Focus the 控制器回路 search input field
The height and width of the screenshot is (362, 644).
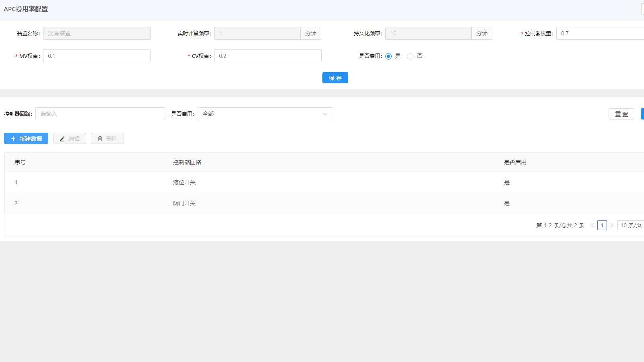point(100,114)
